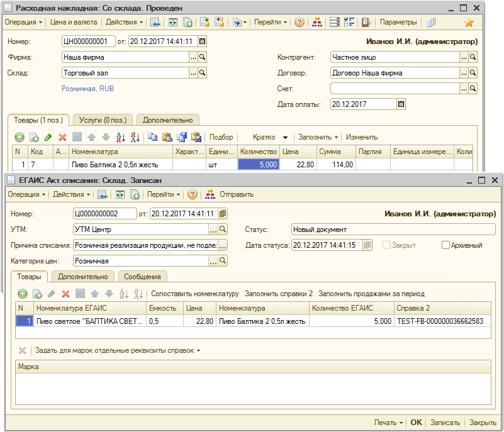Click the red delete row icon in invoice toolbar
The width and height of the screenshot is (504, 432).
click(62, 137)
